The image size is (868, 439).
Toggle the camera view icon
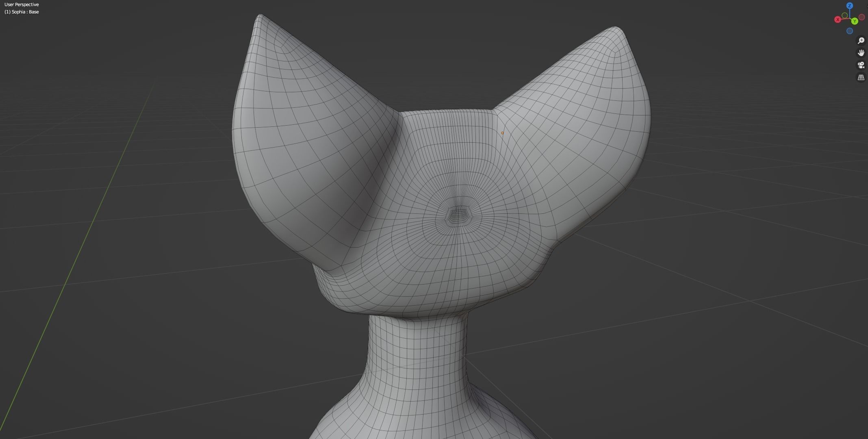[861, 65]
